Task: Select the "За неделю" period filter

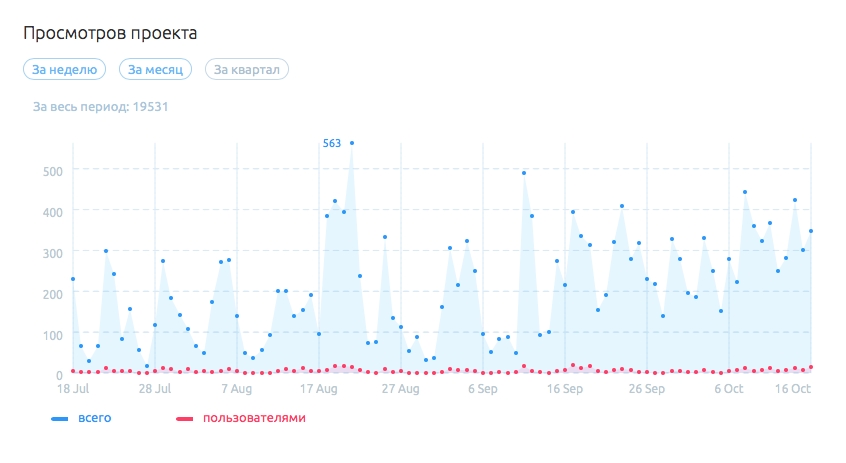Action: click(x=64, y=69)
